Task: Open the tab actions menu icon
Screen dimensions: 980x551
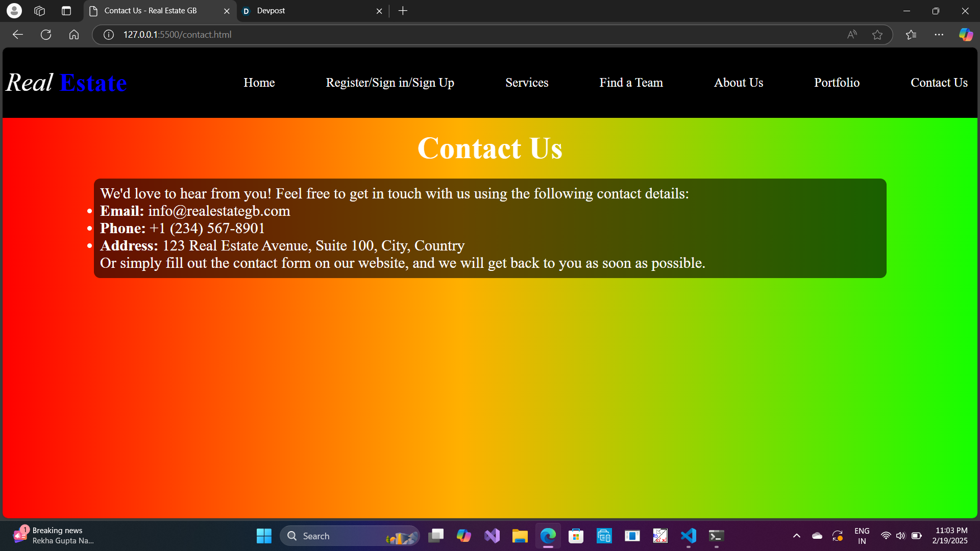Action: pos(66,11)
